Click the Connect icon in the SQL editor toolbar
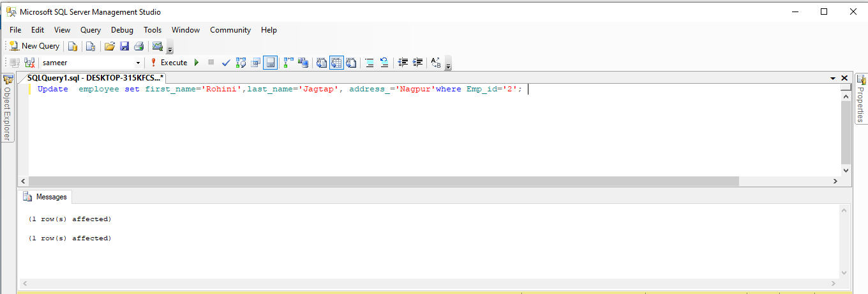This screenshot has height=294, width=868. (15, 63)
